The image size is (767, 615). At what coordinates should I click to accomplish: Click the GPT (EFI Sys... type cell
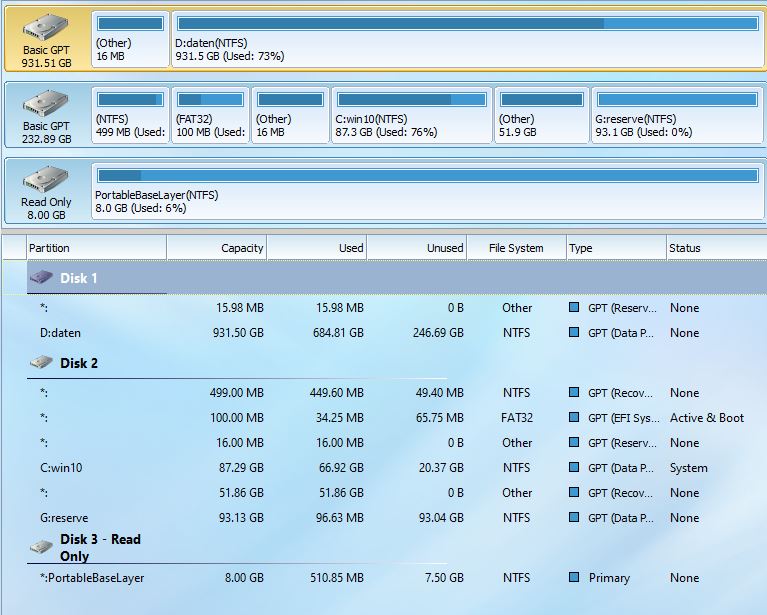pyautogui.click(x=624, y=418)
